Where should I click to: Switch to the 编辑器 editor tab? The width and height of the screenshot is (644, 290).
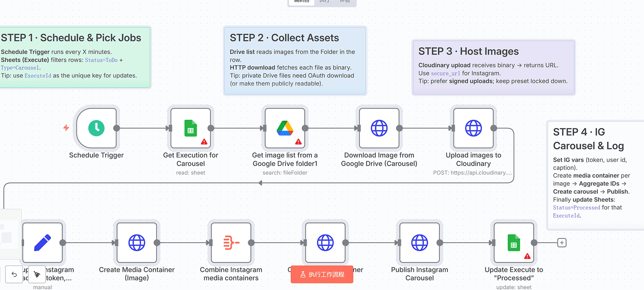click(301, 2)
